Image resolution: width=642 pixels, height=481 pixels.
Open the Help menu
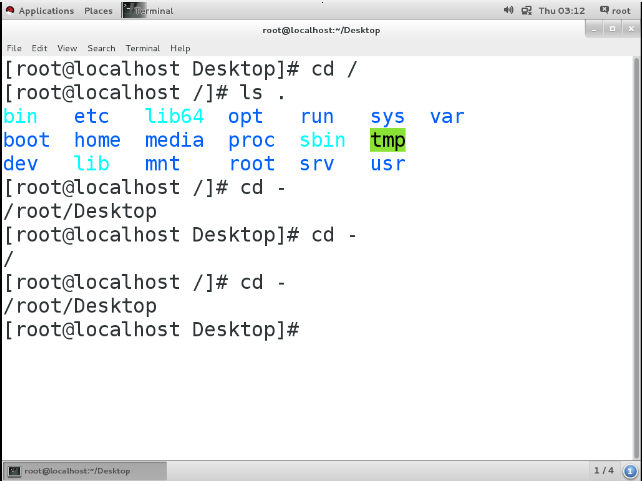180,48
